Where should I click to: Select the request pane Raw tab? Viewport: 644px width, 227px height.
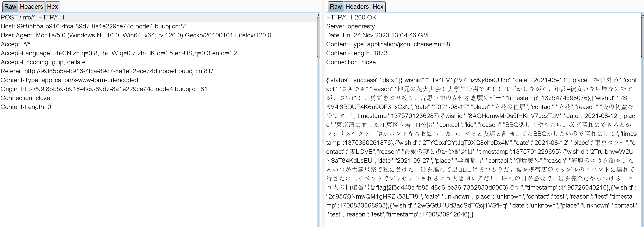(x=10, y=7)
